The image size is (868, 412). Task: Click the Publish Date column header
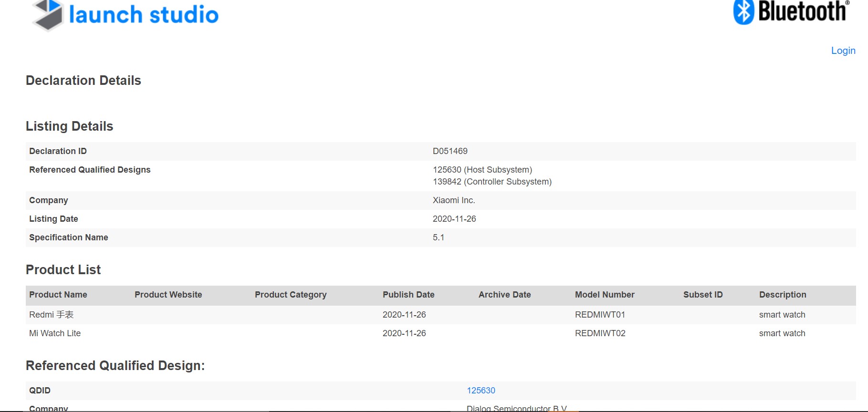pos(408,295)
